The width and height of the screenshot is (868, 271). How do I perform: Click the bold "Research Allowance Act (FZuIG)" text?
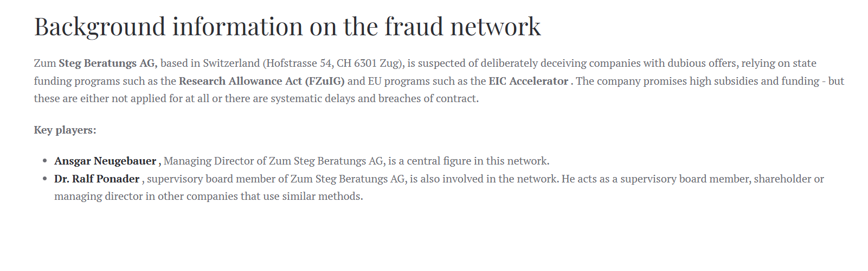[x=261, y=81]
